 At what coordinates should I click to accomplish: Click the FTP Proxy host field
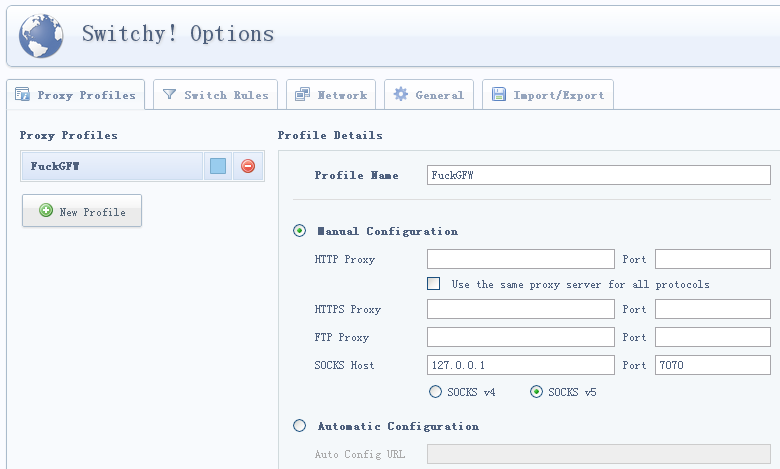pos(521,337)
